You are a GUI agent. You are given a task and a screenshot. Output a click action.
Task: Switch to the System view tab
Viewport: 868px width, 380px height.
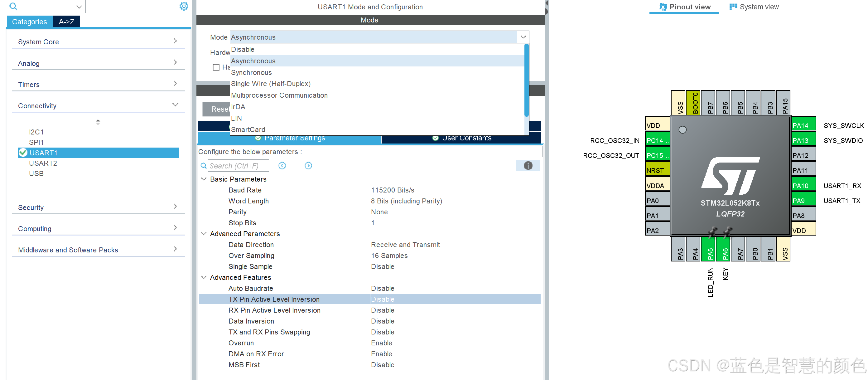coord(754,7)
